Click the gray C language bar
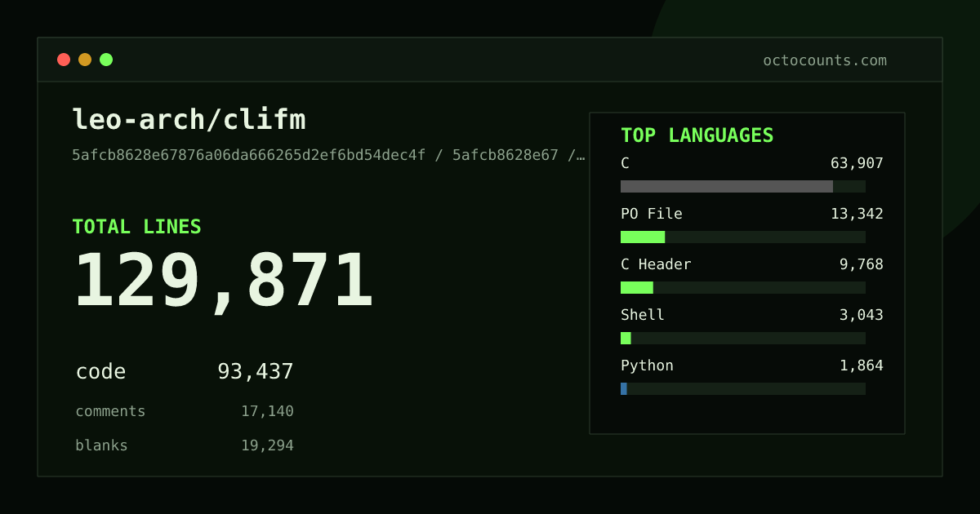 (x=727, y=186)
